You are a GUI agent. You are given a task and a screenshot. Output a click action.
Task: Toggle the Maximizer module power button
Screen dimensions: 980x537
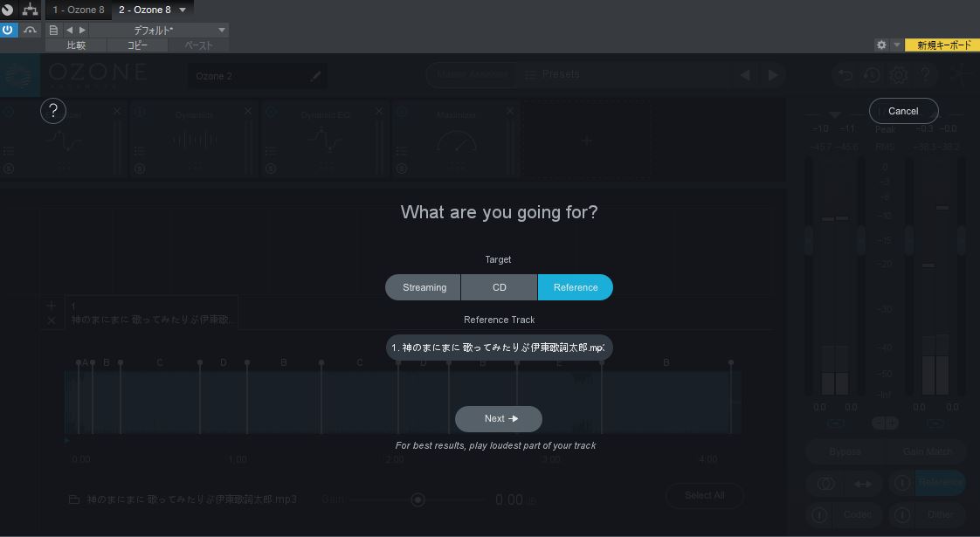coord(403,112)
